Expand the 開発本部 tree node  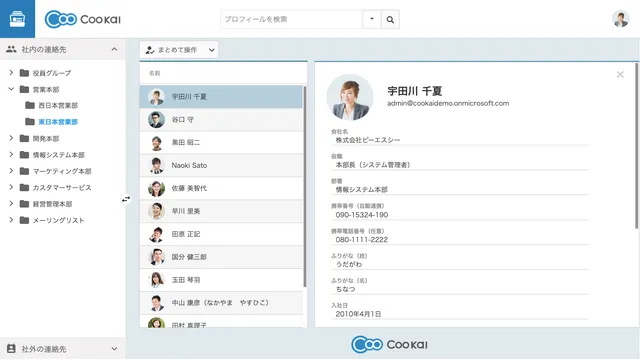tap(11, 138)
